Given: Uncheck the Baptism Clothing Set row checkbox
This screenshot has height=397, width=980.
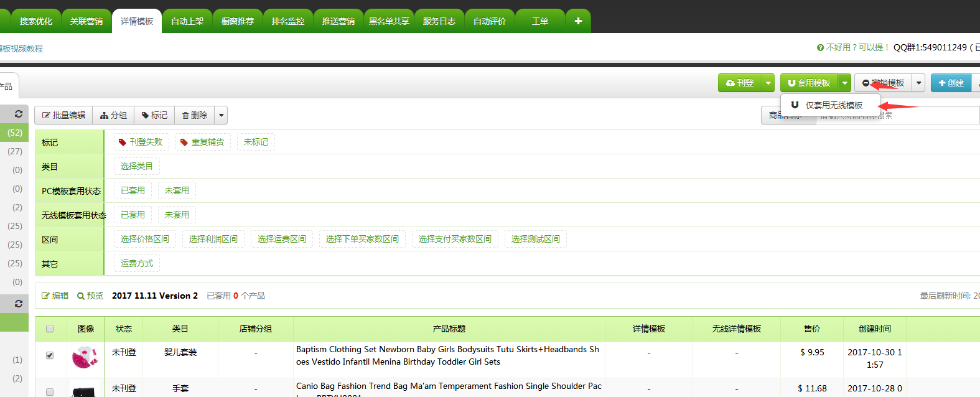Looking at the screenshot, I should 50,355.
